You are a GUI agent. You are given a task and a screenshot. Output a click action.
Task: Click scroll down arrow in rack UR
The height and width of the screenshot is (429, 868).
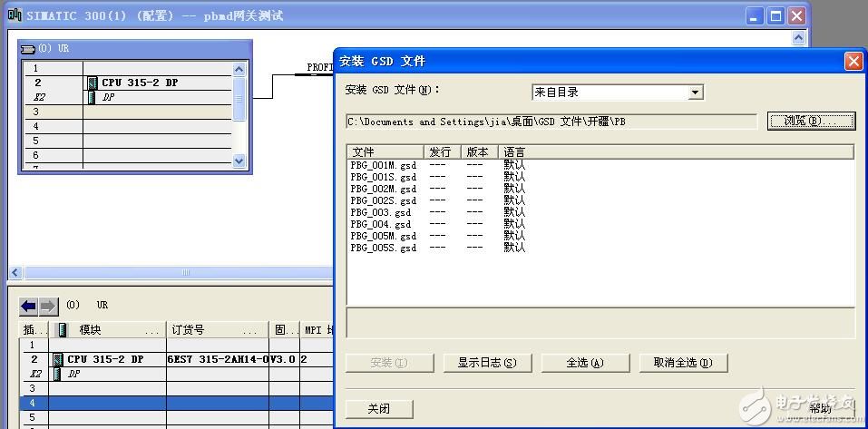click(239, 161)
